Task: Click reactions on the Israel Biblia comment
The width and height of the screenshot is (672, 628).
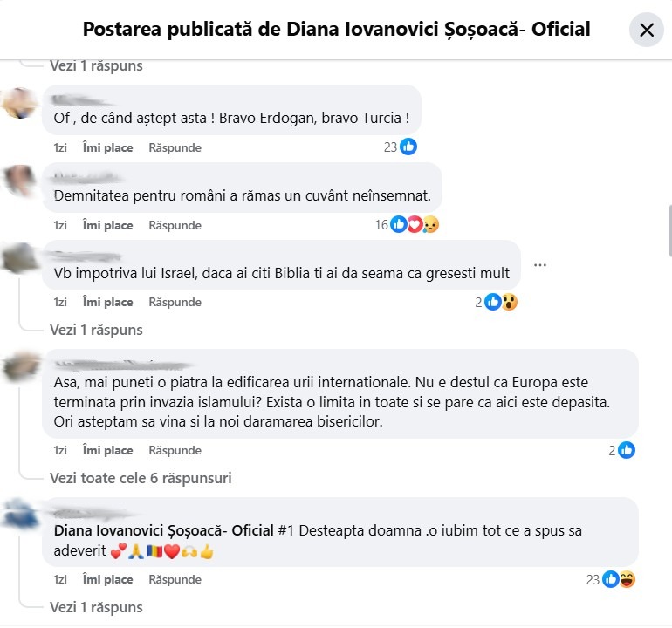Action: coord(501,302)
